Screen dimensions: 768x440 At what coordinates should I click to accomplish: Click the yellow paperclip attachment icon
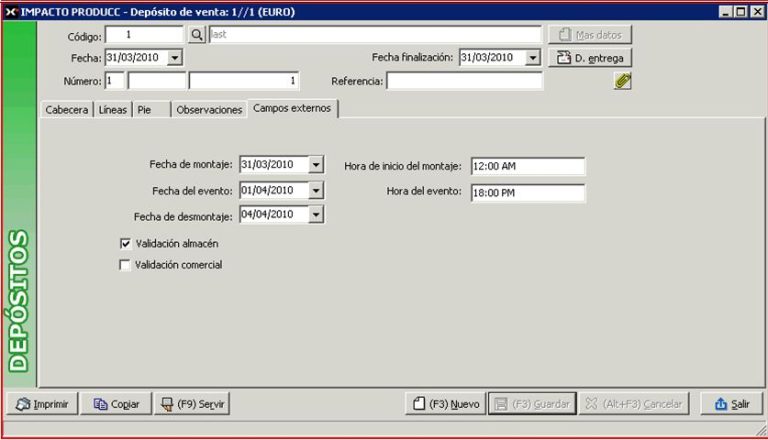coord(622,82)
